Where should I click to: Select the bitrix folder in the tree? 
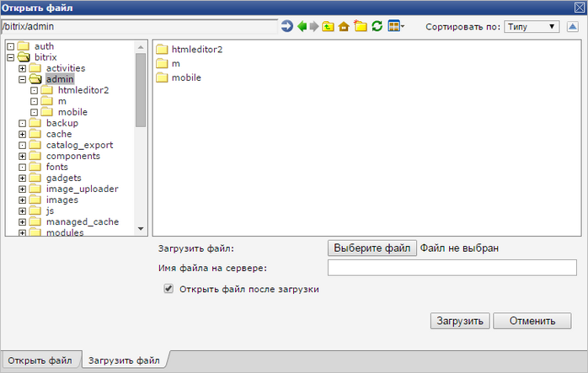point(45,57)
